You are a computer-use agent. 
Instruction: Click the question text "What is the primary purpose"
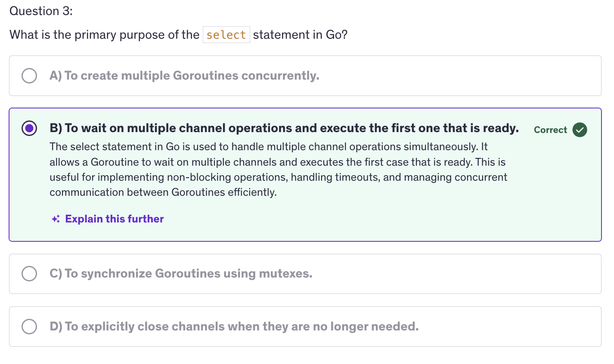point(104,35)
